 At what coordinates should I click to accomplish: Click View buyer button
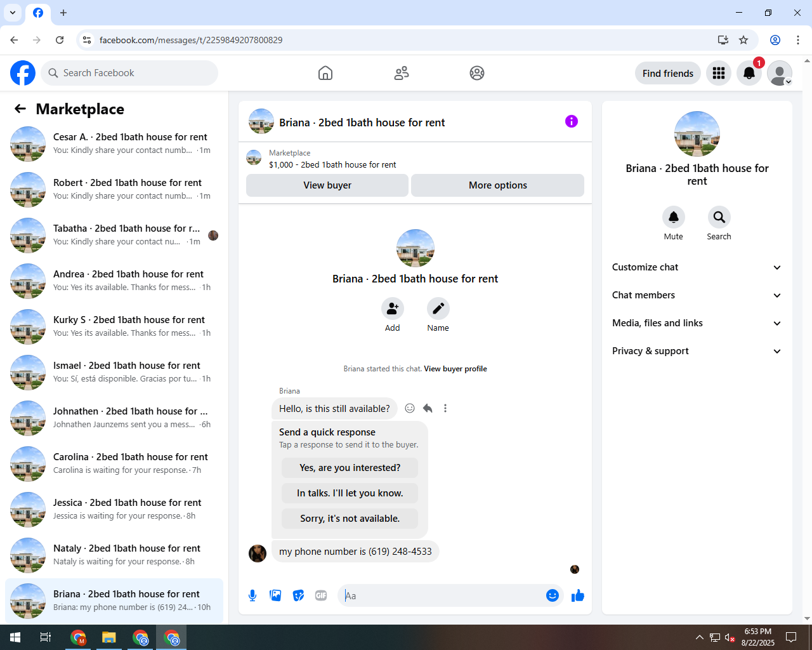pos(327,185)
